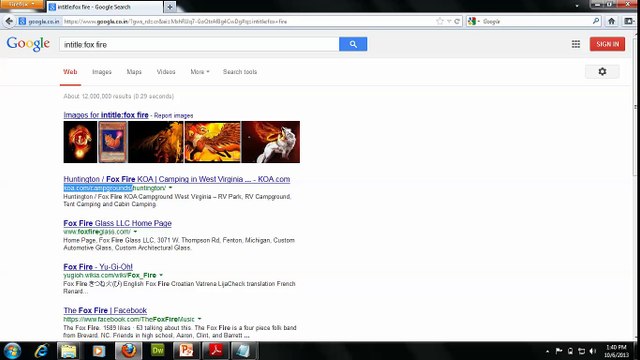Click the SIGN IN button
640x360 pixels.
[607, 44]
